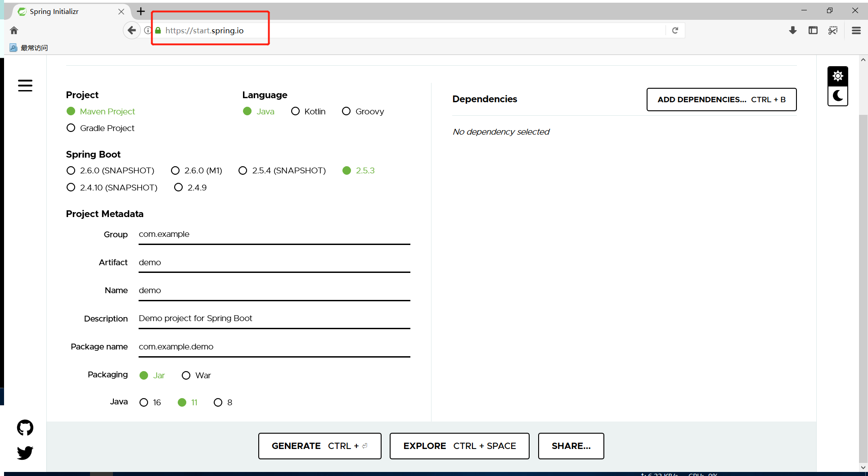Choose Groovy as the language
Image resolution: width=868 pixels, height=476 pixels.
pos(363,111)
